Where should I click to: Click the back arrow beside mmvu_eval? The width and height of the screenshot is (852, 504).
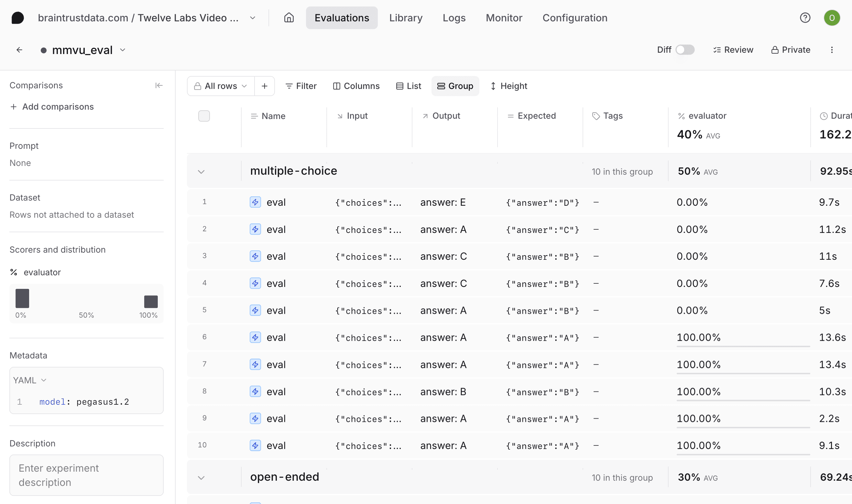(19, 50)
